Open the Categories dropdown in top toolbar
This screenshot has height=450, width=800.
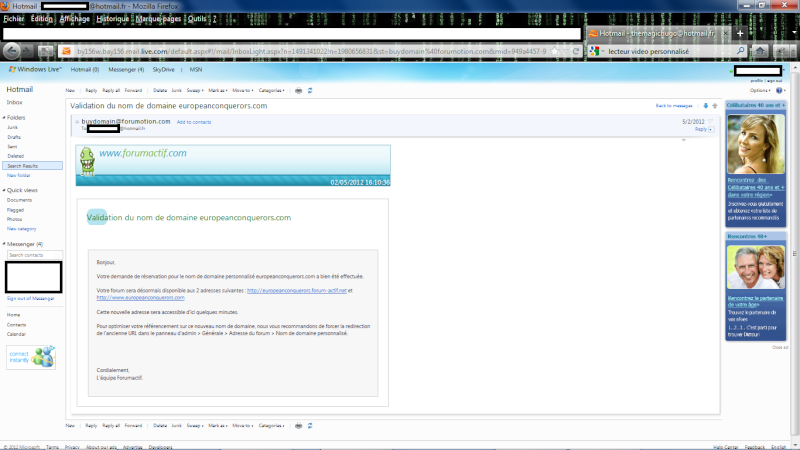pyautogui.click(x=271, y=90)
